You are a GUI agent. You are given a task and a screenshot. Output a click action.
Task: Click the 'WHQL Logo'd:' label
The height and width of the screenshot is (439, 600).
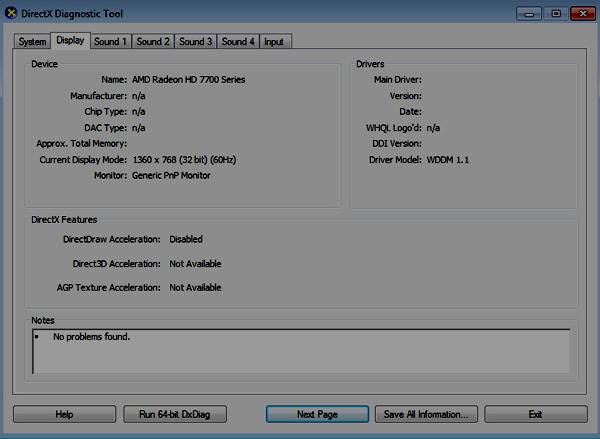tap(394, 128)
